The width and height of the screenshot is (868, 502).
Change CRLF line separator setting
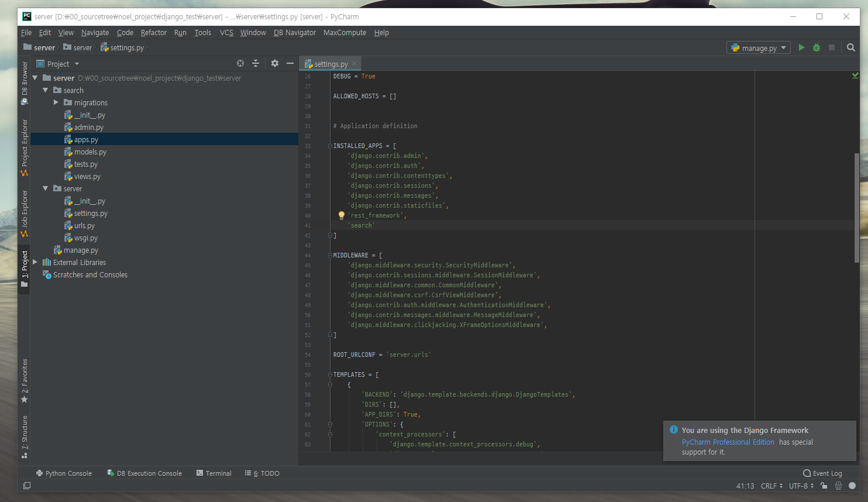[x=771, y=486]
